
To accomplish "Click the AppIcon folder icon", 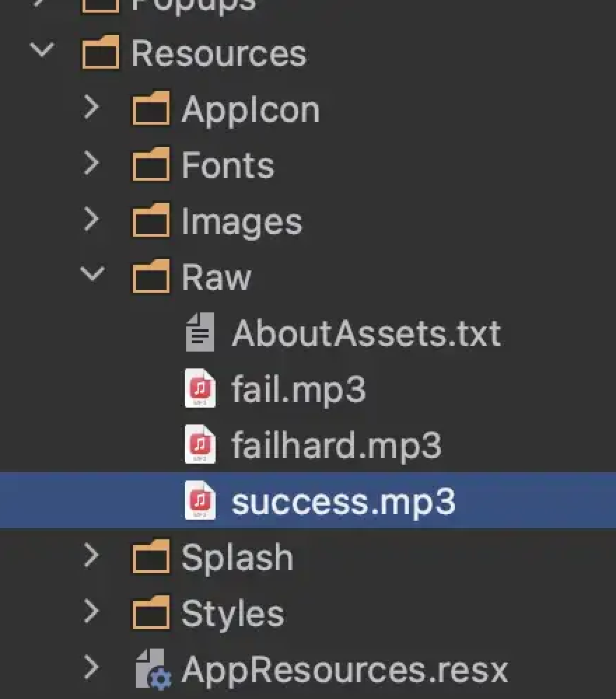I will coord(150,109).
